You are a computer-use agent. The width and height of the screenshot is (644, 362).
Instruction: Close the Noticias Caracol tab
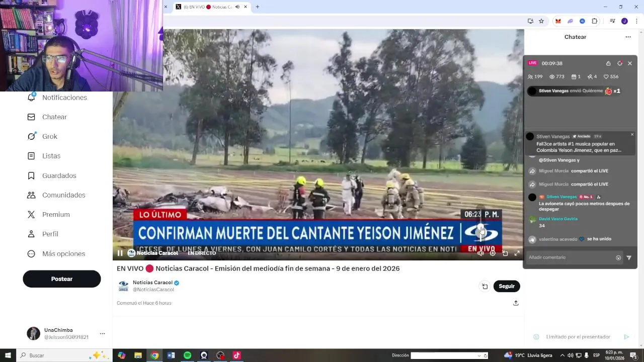pos(246,7)
